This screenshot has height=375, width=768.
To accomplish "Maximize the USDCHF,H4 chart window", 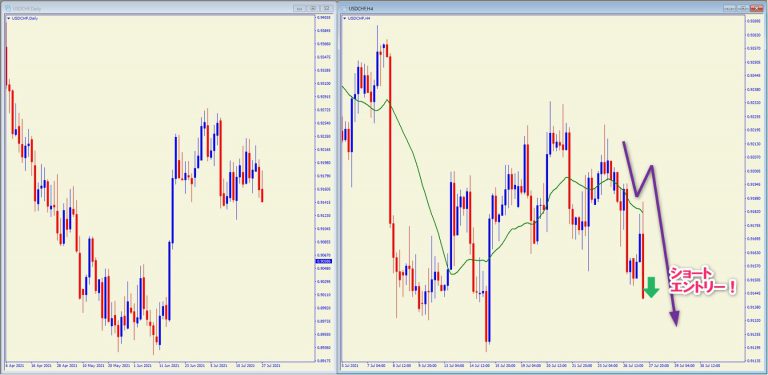I will click(743, 8).
